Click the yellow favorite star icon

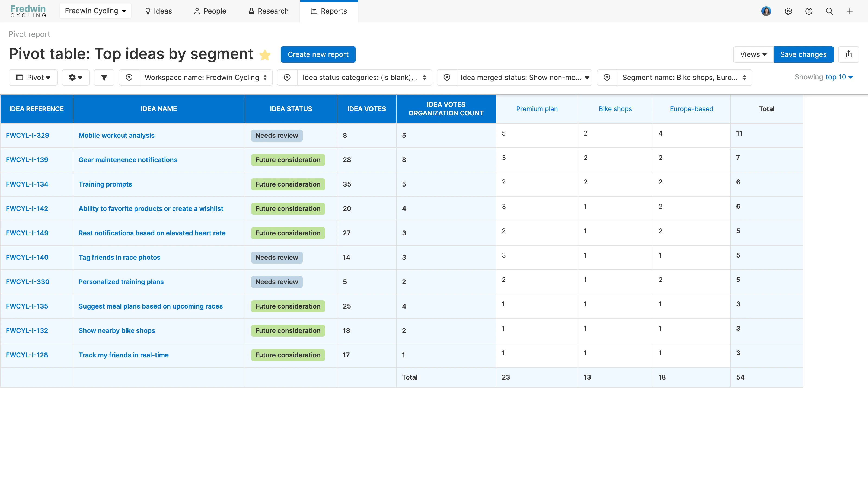tap(265, 54)
